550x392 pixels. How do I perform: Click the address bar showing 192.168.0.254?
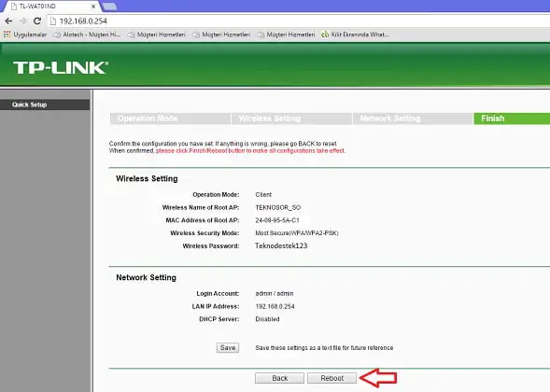click(298, 21)
